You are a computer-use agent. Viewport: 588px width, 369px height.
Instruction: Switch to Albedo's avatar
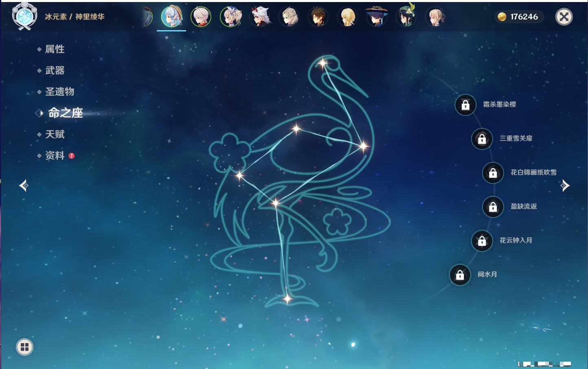[289, 17]
